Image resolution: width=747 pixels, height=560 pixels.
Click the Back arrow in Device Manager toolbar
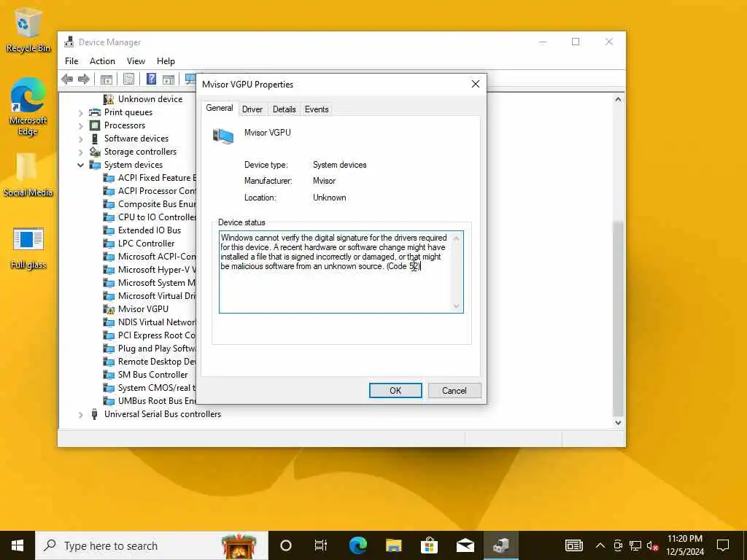point(67,79)
